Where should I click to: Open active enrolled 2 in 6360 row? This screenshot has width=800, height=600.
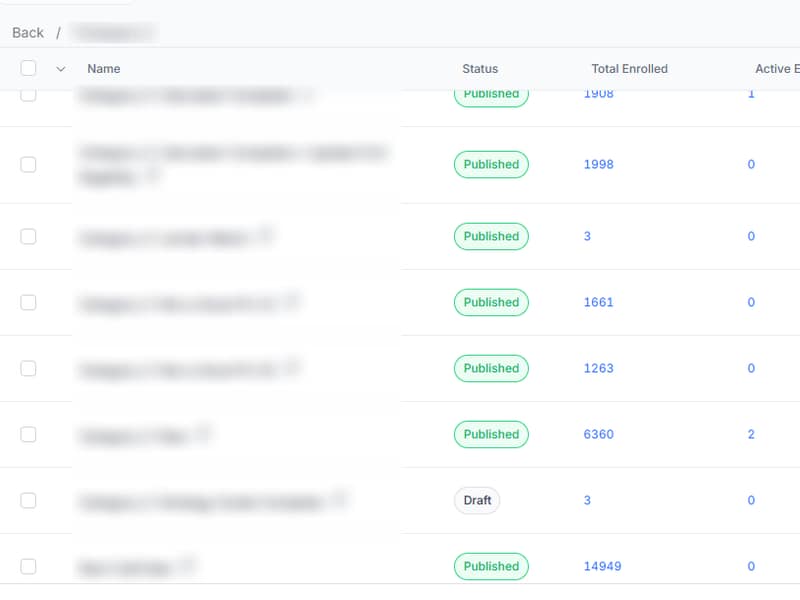751,434
